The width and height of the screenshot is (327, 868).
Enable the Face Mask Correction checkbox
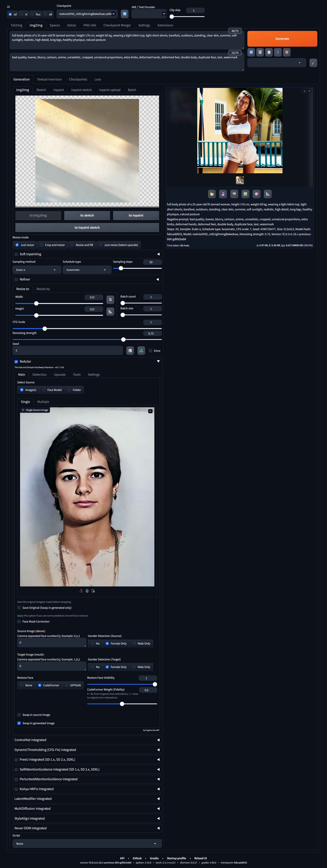pos(19,622)
